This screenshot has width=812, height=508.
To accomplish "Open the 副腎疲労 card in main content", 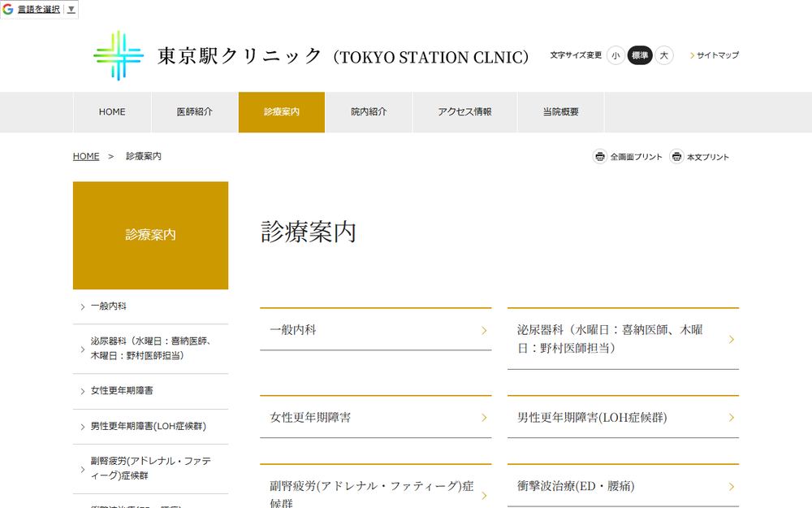I will (375, 486).
